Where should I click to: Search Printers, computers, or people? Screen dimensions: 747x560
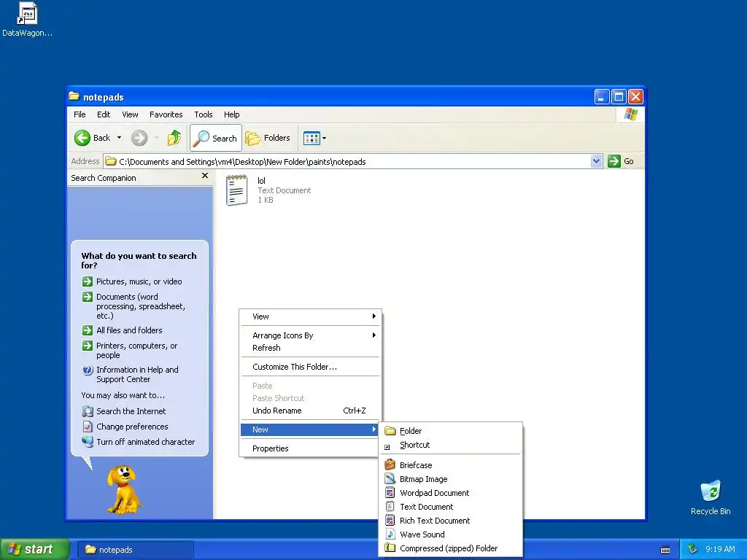[130, 351]
